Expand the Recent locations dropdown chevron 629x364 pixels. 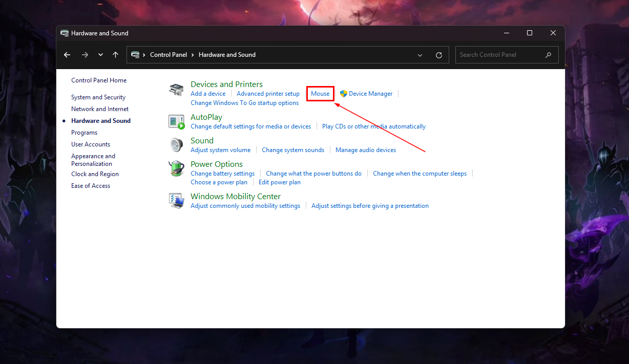tap(100, 55)
